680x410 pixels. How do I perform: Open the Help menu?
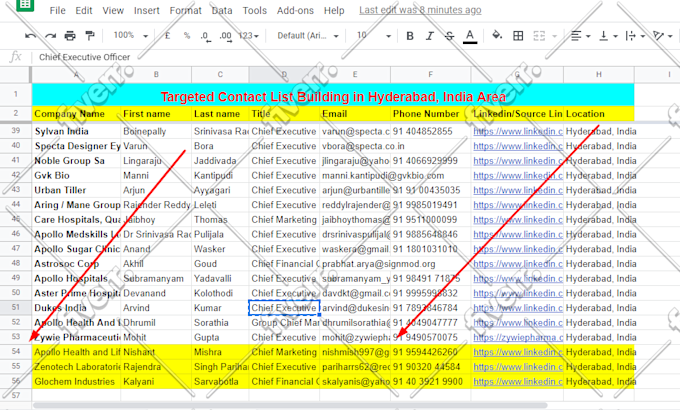334,10
